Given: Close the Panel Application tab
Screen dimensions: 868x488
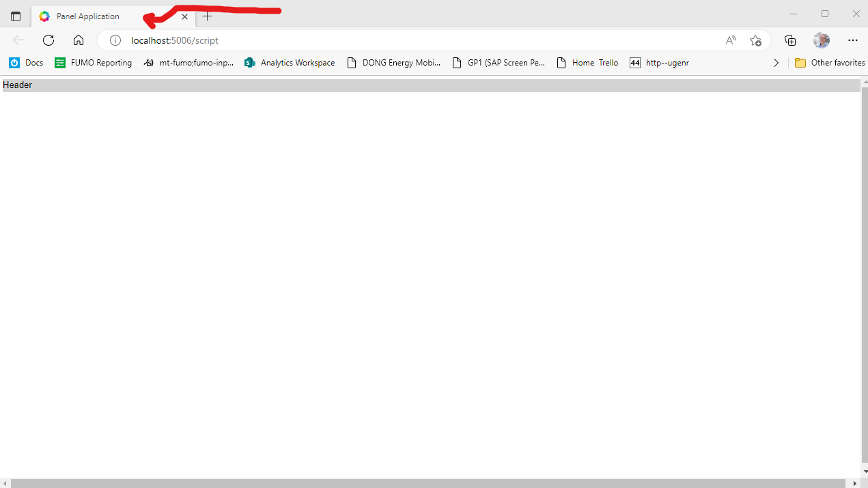Looking at the screenshot, I should (x=184, y=16).
